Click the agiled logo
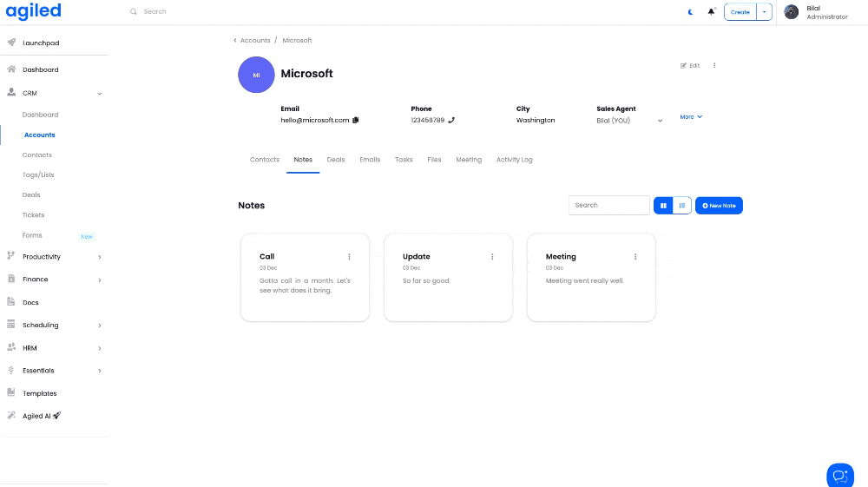 coord(33,11)
